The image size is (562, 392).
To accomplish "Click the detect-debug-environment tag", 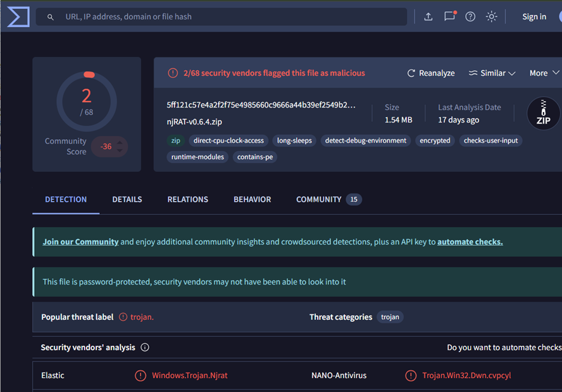I will 366,140.
